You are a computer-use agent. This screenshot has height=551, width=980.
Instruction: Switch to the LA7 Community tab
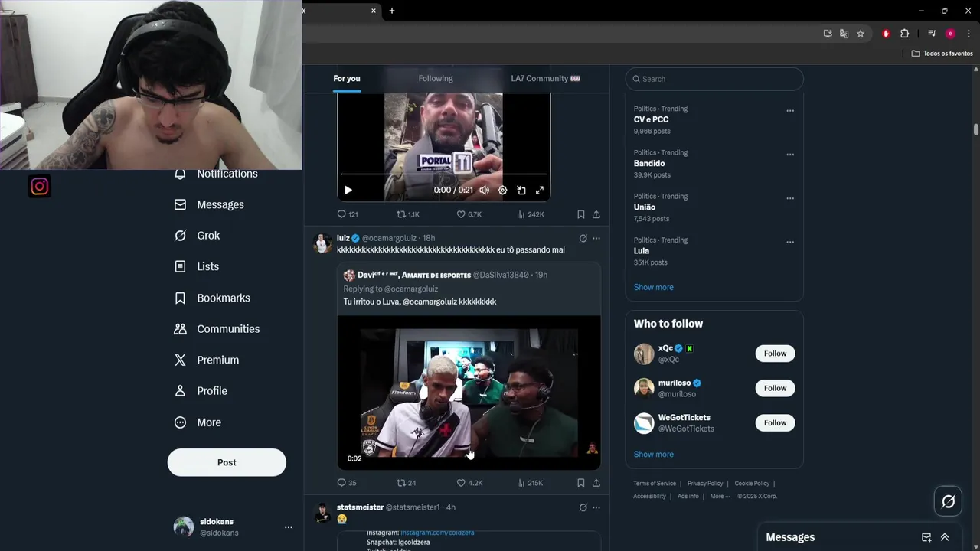pos(545,78)
